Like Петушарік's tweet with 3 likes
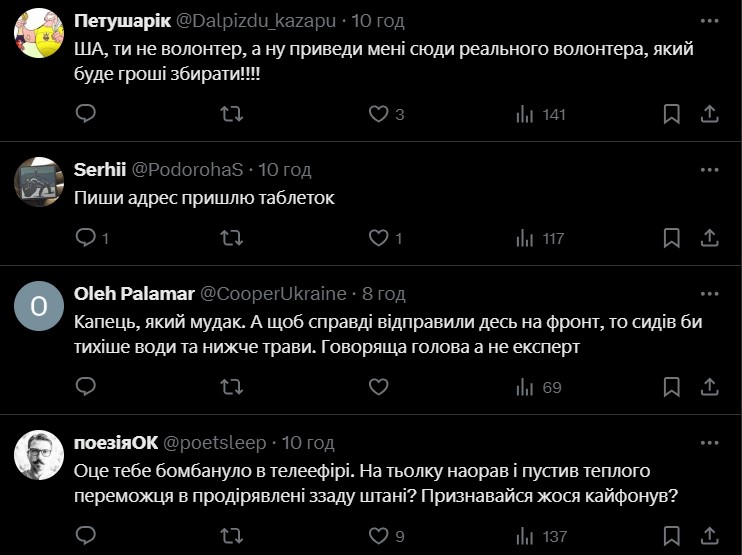This screenshot has height=555, width=742. pyautogui.click(x=378, y=114)
